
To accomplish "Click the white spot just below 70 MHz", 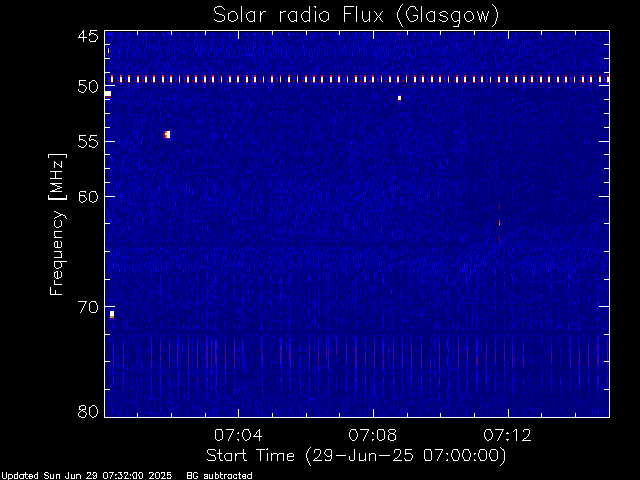I will [x=112, y=315].
